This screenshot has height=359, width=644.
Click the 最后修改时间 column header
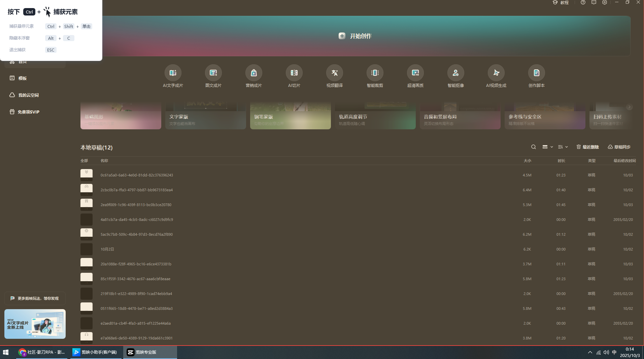[624, 161]
